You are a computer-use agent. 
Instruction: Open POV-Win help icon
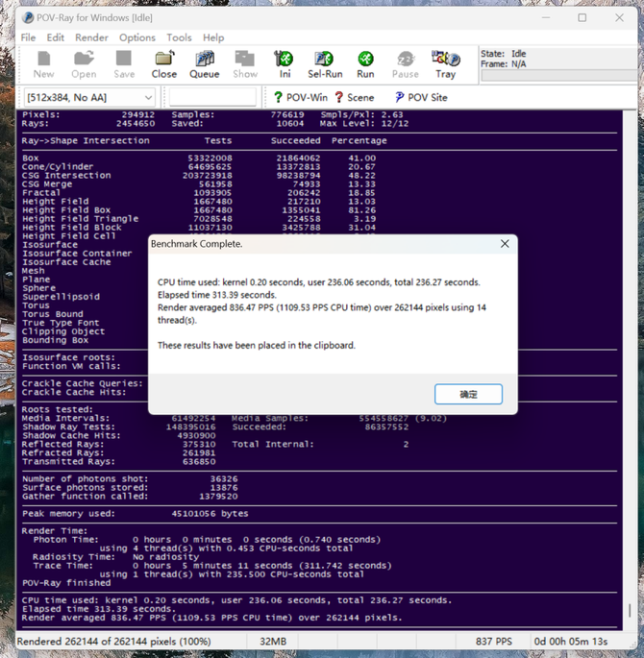[x=300, y=97]
